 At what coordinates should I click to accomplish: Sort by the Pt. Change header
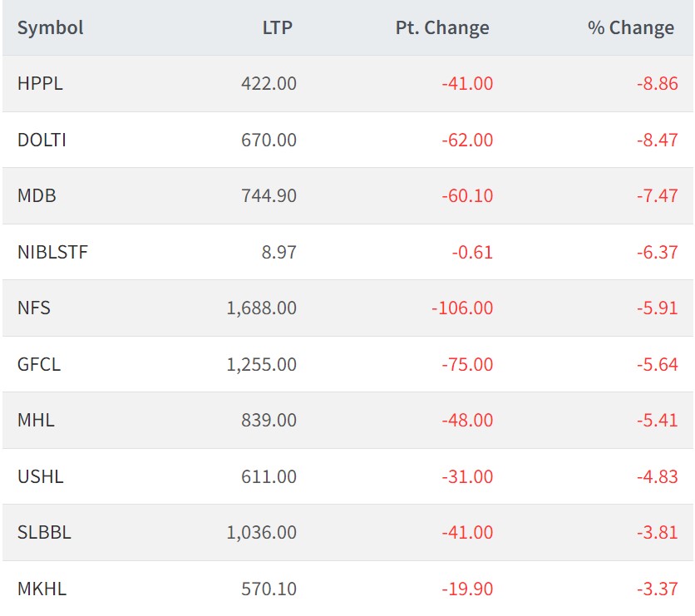(x=442, y=28)
